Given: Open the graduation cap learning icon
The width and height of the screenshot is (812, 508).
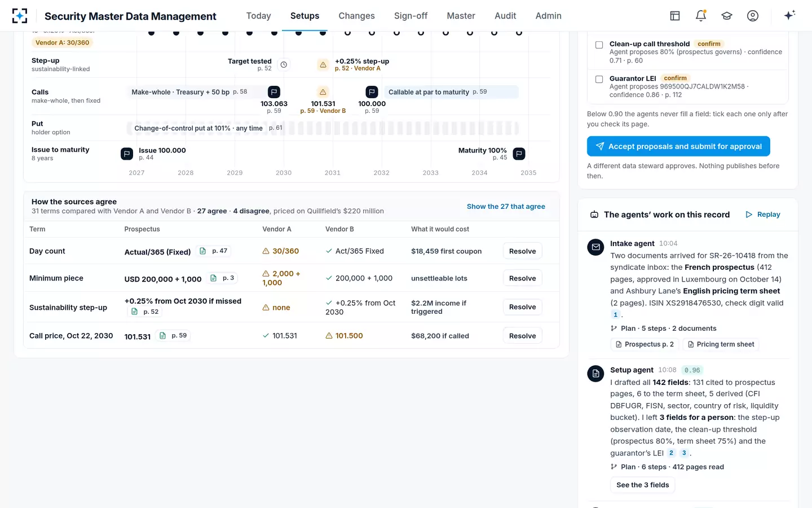Looking at the screenshot, I should (x=727, y=16).
